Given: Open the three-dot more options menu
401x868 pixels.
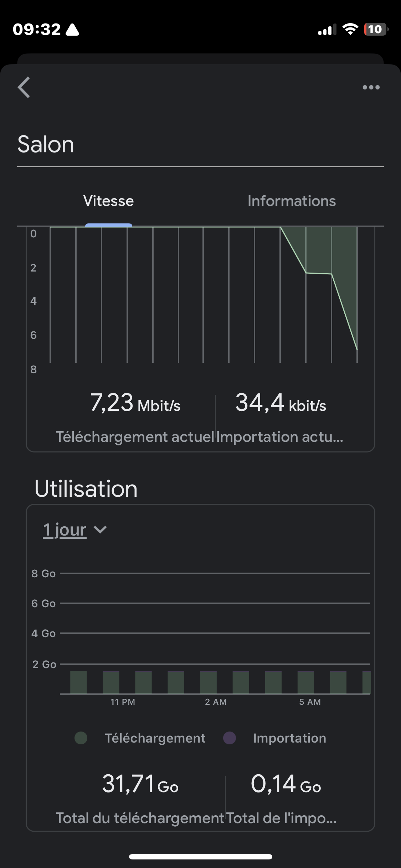Looking at the screenshot, I should point(371,87).
